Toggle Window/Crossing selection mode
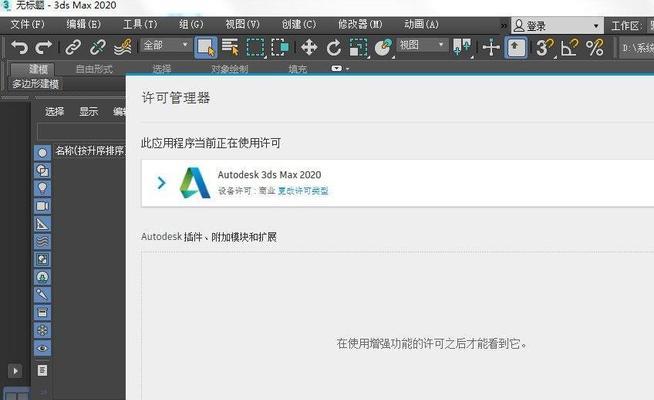The height and width of the screenshot is (400, 654). tap(279, 47)
